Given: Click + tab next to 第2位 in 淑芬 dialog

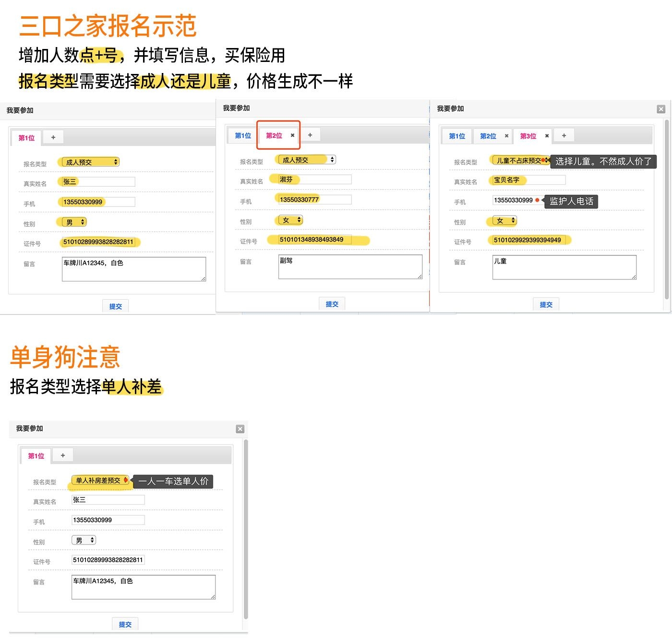Looking at the screenshot, I should [310, 135].
